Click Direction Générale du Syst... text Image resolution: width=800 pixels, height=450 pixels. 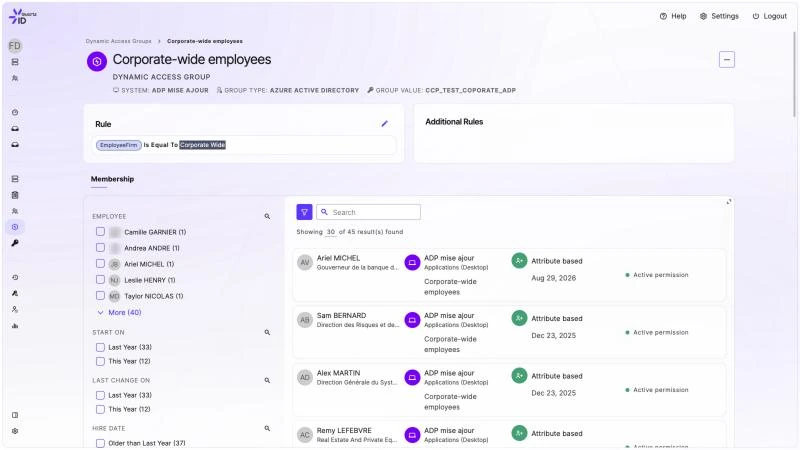357,382
